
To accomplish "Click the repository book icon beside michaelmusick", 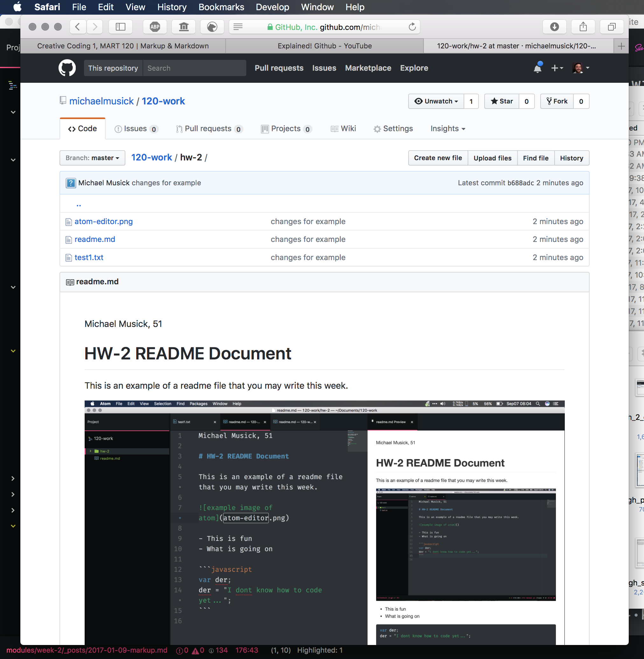I will click(x=63, y=101).
